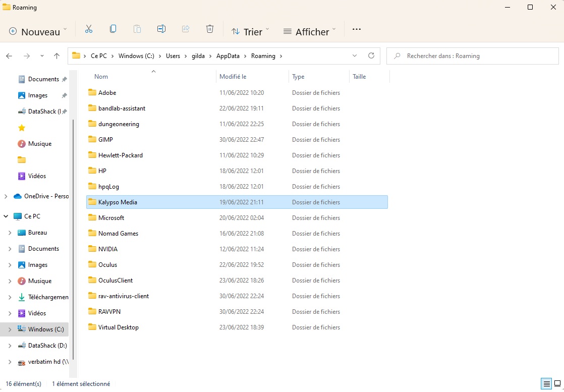Click the Copy icon in toolbar

coord(113,29)
